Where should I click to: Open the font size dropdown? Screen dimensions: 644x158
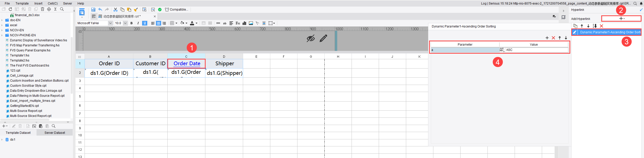[125, 23]
